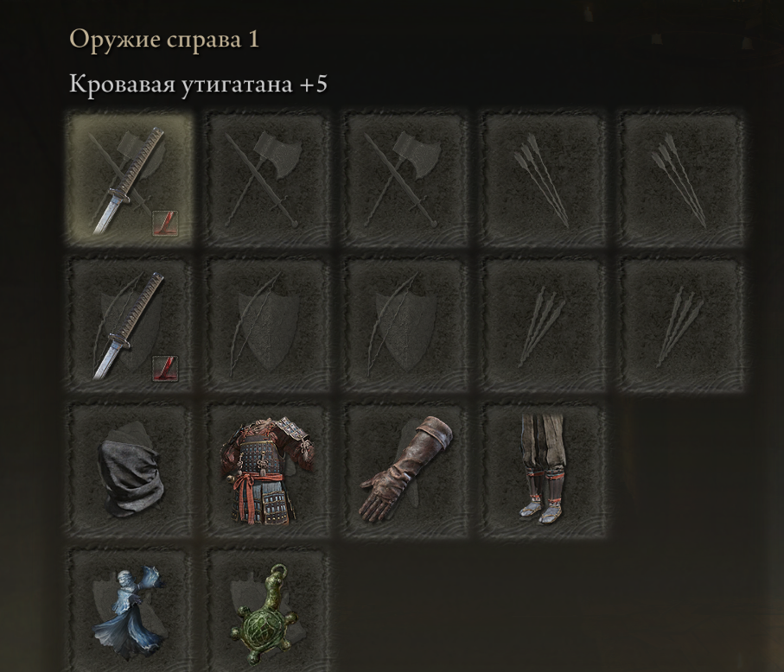This screenshot has height=672, width=784.
Task: Open the empty second left-hand shield slot
Action: [x=268, y=324]
